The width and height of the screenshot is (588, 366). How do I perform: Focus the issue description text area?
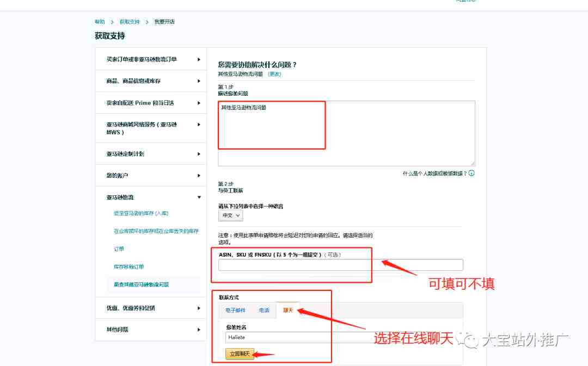[346, 133]
